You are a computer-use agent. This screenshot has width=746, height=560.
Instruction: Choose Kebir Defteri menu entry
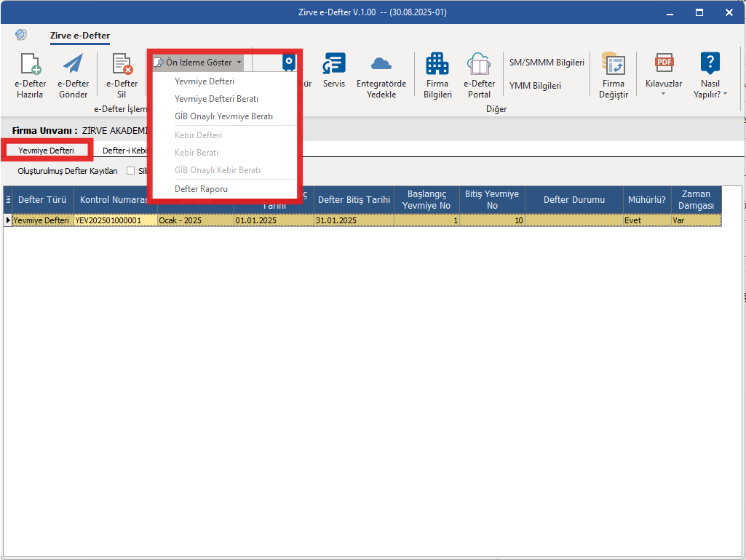[198, 135]
